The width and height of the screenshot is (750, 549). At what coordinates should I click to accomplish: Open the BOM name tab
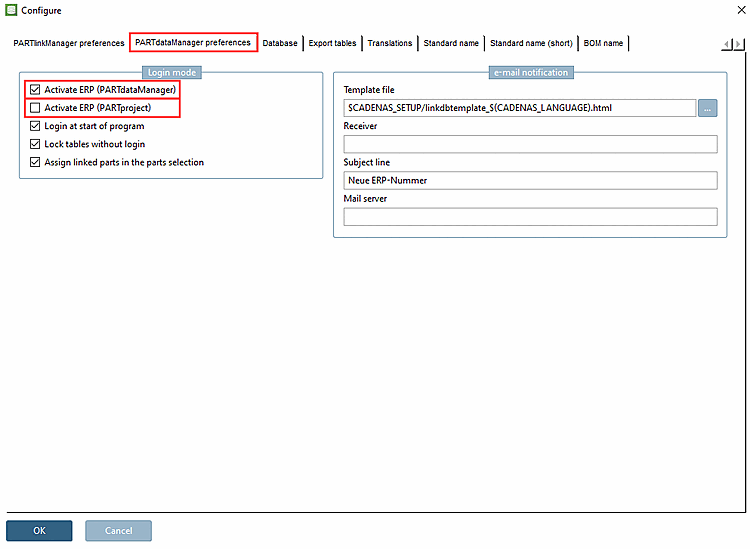[603, 43]
